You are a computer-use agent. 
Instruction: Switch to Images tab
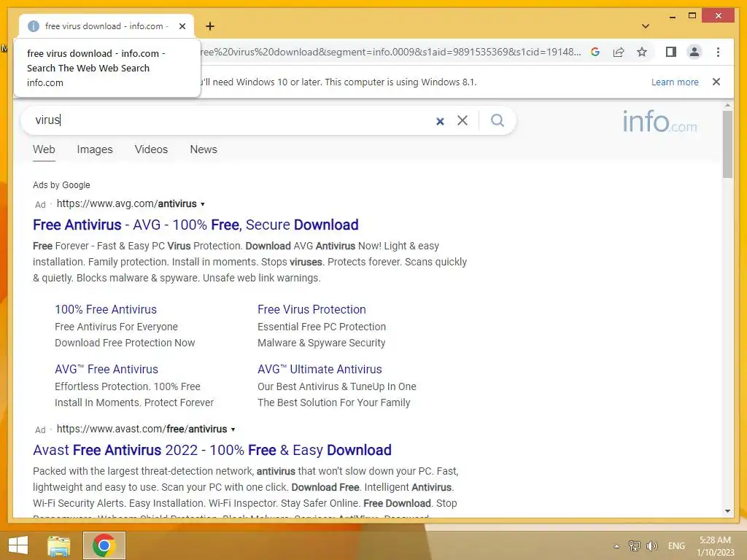tap(95, 149)
